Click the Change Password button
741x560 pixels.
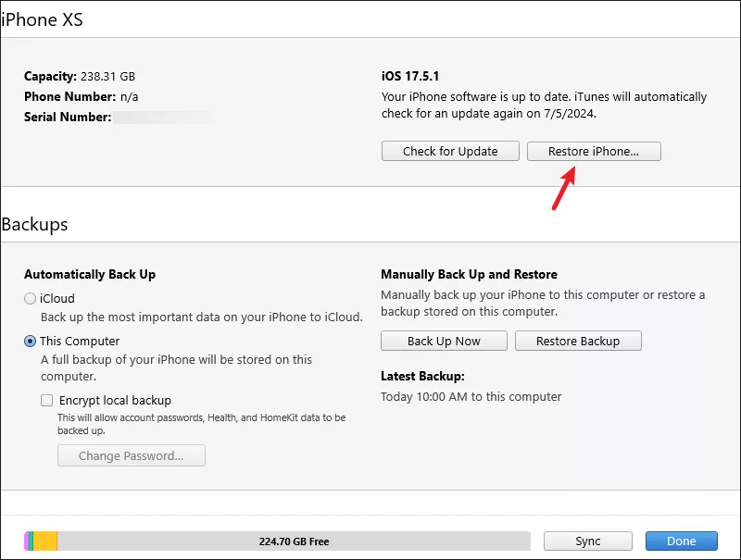tap(131, 455)
